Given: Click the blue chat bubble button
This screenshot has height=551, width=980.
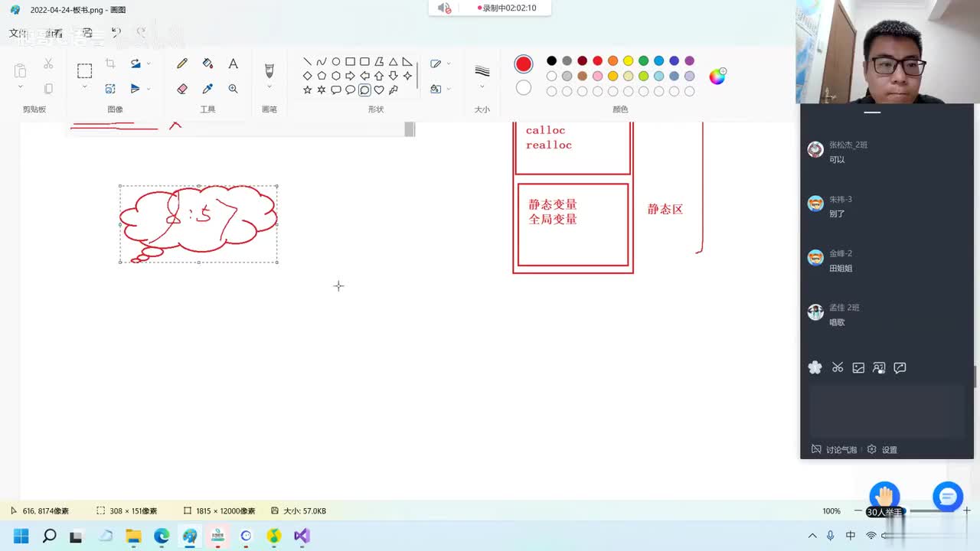Looking at the screenshot, I should [947, 497].
